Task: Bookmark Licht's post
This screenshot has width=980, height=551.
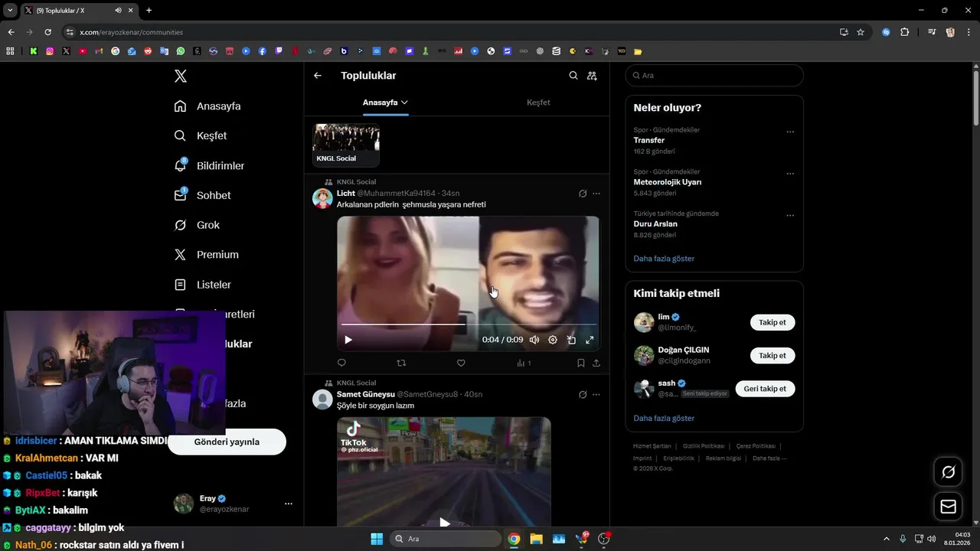Action: coord(581,363)
